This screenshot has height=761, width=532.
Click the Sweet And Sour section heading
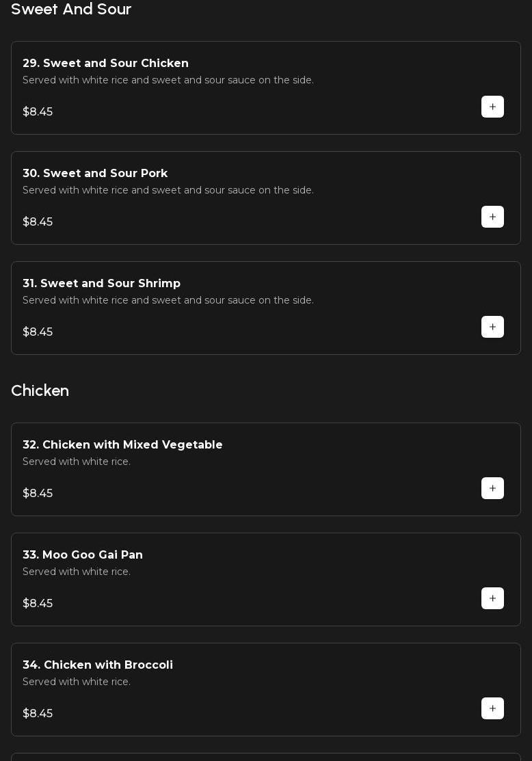[x=71, y=10]
